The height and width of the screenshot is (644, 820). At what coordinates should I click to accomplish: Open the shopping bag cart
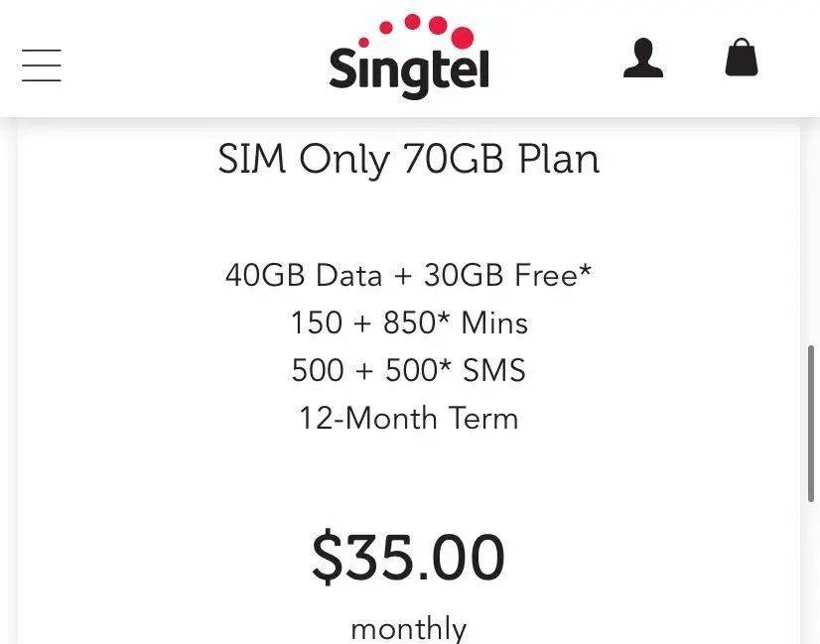point(741,58)
